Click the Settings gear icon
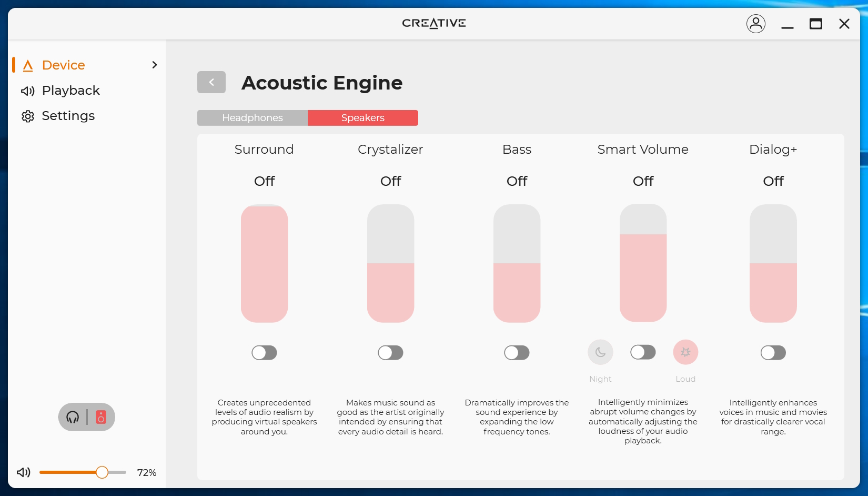The height and width of the screenshot is (496, 868). tap(28, 116)
